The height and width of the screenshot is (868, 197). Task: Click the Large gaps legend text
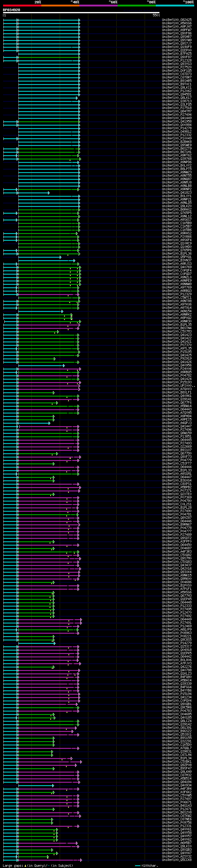(38, 865)
